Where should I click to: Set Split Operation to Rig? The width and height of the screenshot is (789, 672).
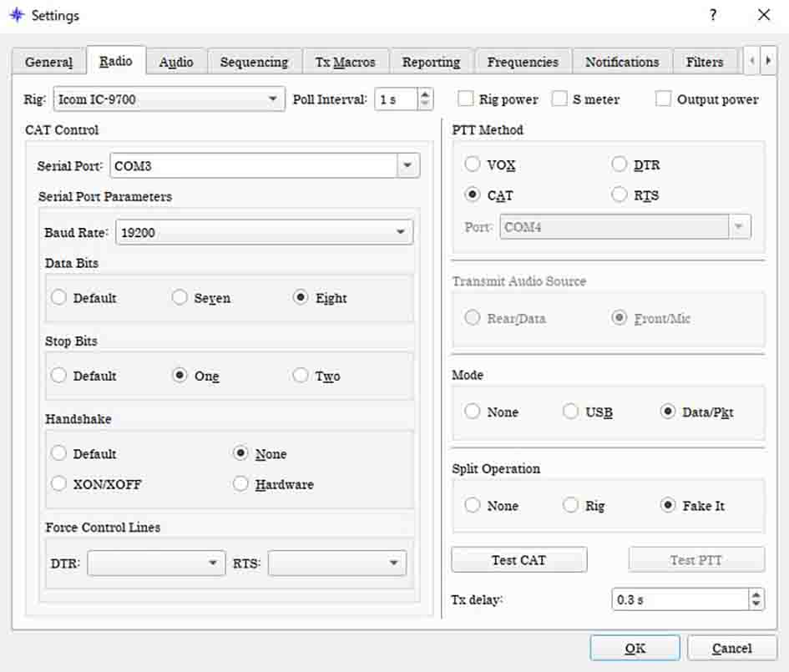[571, 505]
